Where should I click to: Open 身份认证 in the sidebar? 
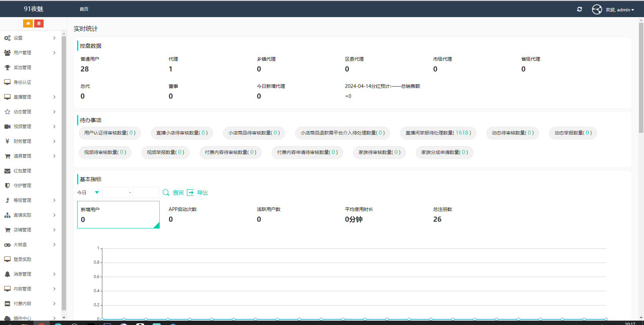click(22, 82)
